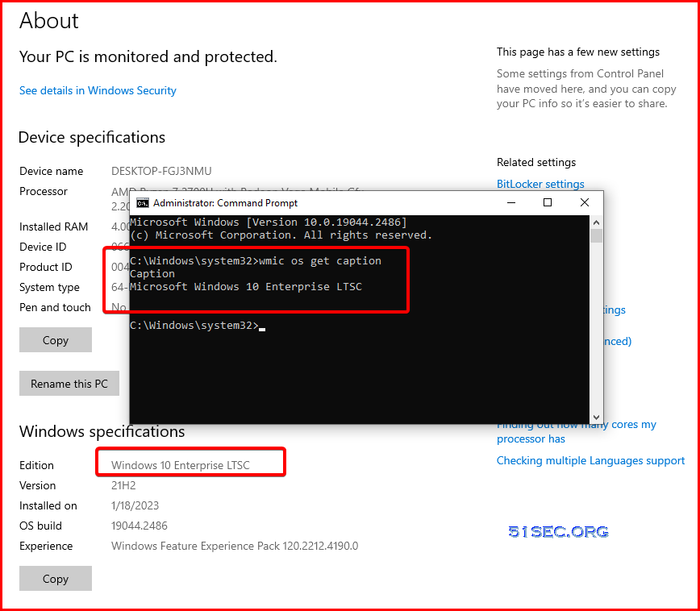Click the Device ID label
Image resolution: width=700 pixels, height=611 pixels.
pyautogui.click(x=43, y=247)
